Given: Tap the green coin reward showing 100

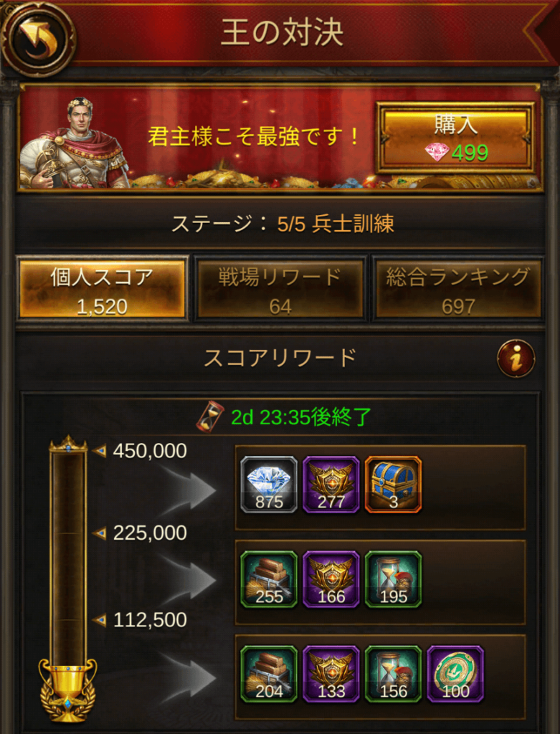Looking at the screenshot, I should click(x=455, y=674).
